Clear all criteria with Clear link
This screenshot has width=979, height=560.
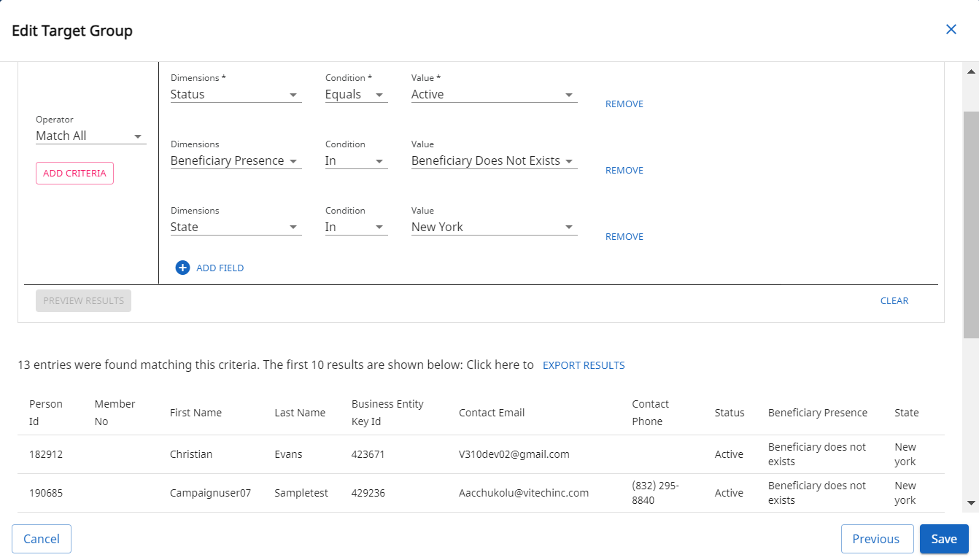coord(894,301)
